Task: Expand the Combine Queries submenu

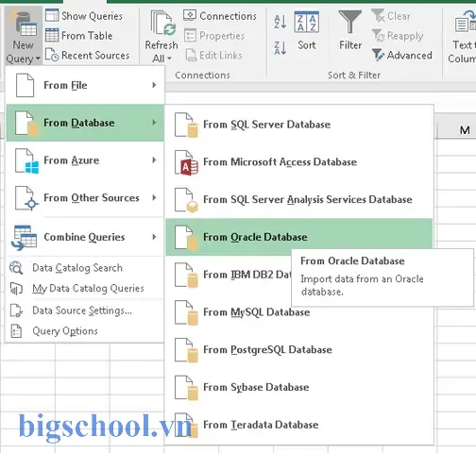Action: (85, 237)
